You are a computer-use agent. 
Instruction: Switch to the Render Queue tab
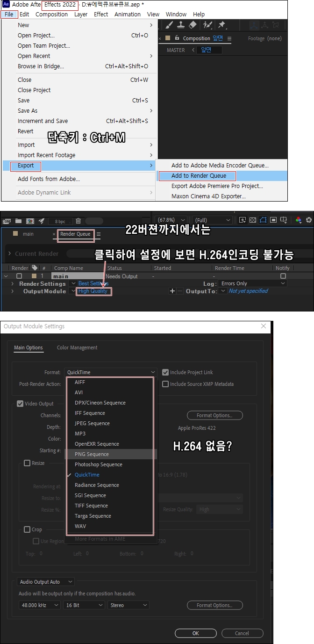coord(76,234)
